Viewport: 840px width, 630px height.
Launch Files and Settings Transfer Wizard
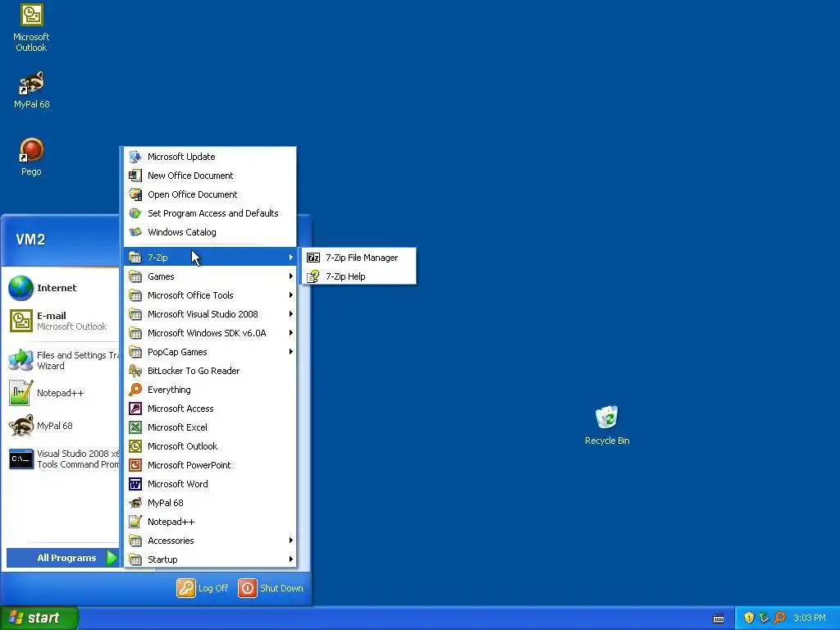(x=62, y=361)
